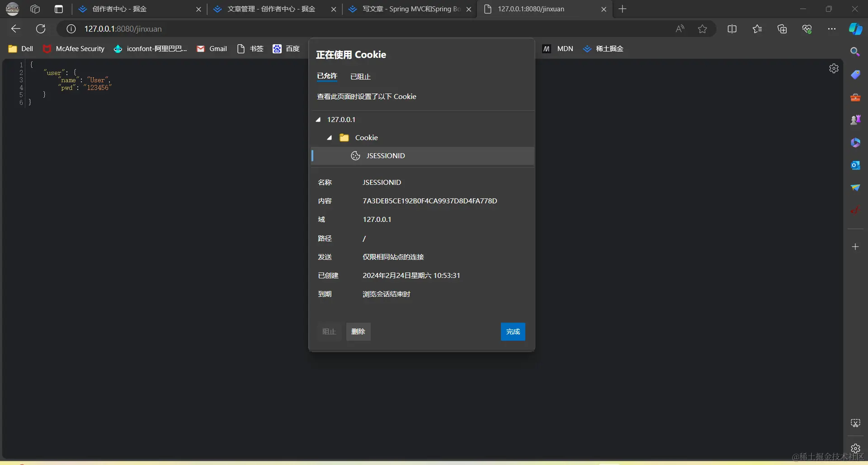This screenshot has width=868, height=465.
Task: Open the browser profile avatar
Action: point(12,9)
